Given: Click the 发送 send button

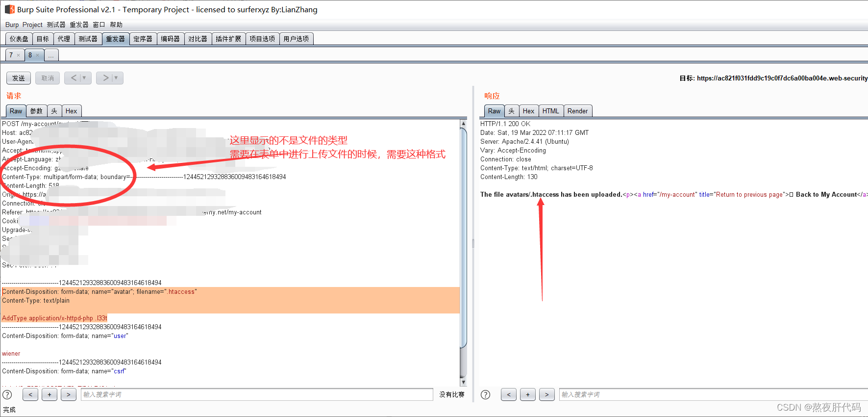Looking at the screenshot, I should (x=19, y=78).
